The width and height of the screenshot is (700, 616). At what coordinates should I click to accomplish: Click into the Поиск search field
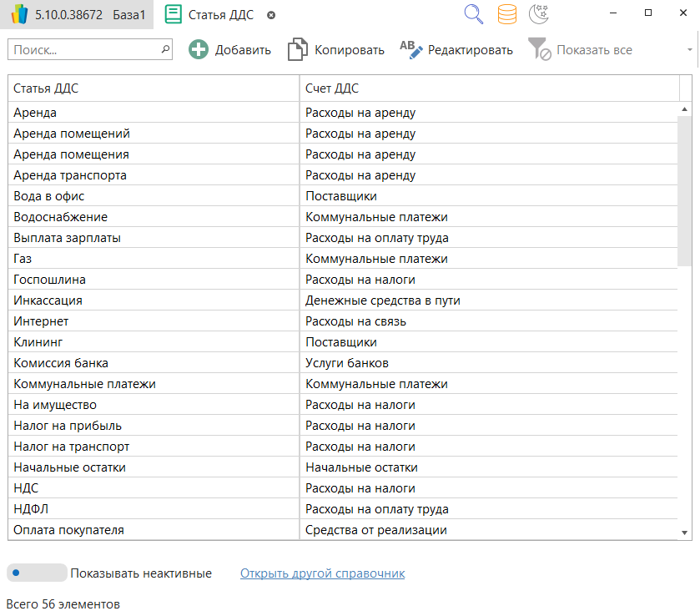point(83,50)
